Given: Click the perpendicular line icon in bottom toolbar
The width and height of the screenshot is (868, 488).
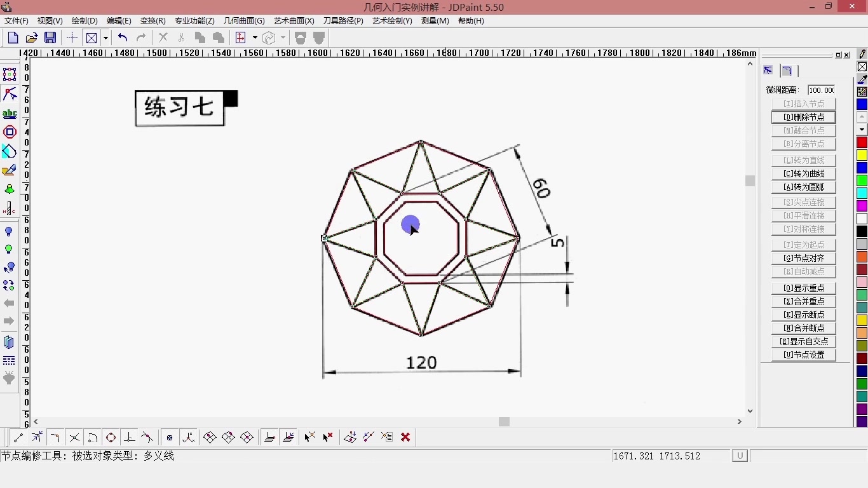Looking at the screenshot, I should click(x=129, y=437).
